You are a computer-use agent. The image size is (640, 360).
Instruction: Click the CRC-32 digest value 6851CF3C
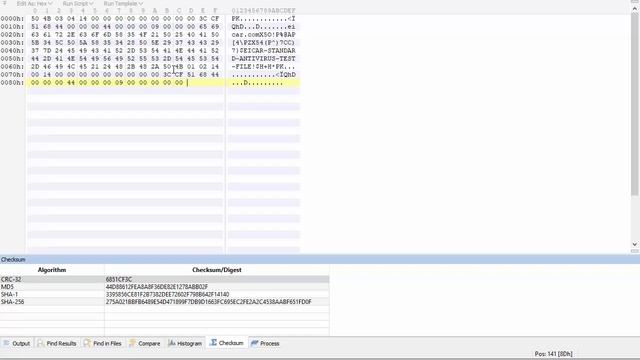tap(119, 280)
